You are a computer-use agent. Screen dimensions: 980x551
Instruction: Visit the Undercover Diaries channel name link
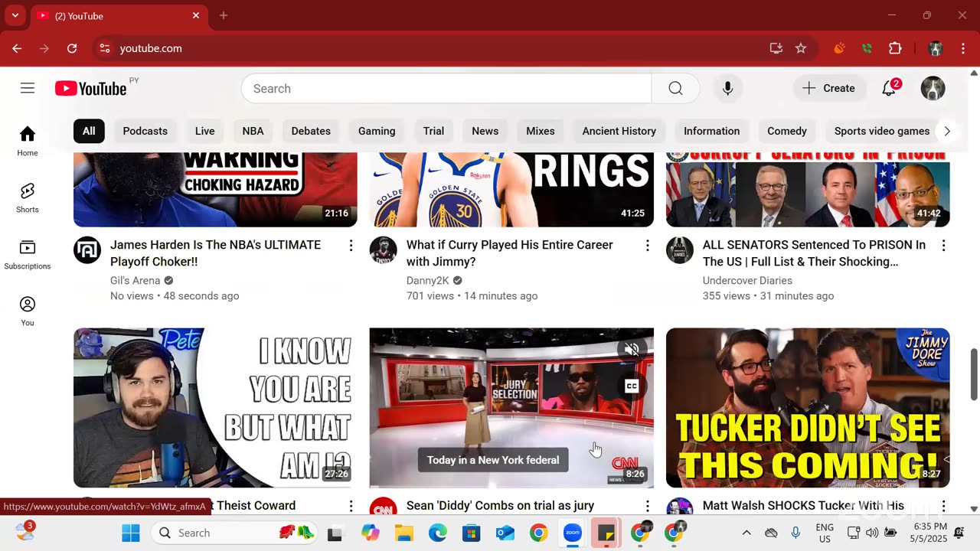[x=747, y=281]
